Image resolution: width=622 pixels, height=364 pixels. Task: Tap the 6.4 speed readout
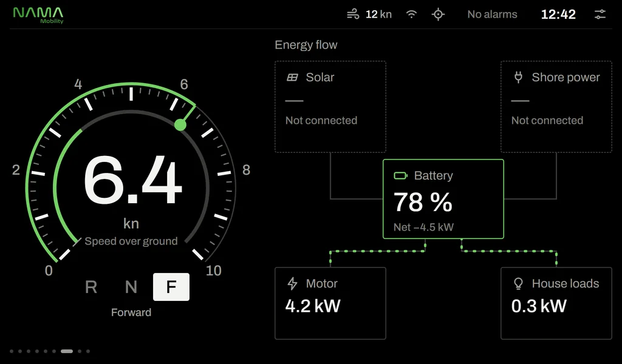[133, 180]
